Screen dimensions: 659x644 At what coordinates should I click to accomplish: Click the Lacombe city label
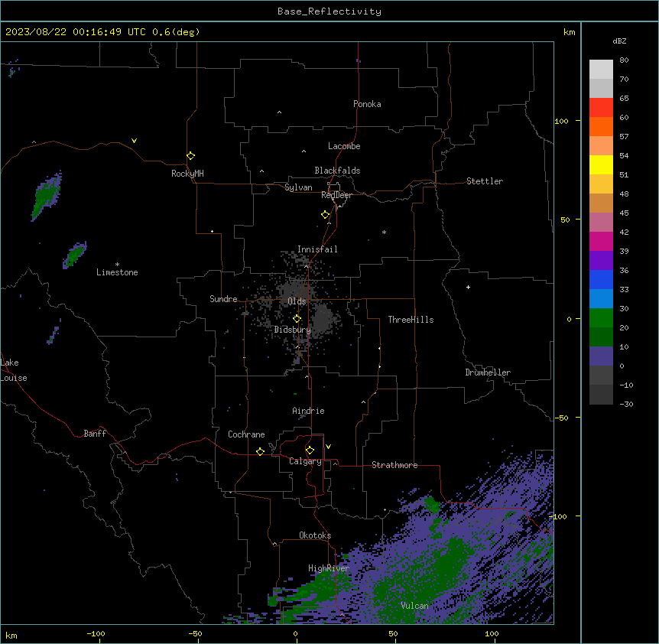344,146
